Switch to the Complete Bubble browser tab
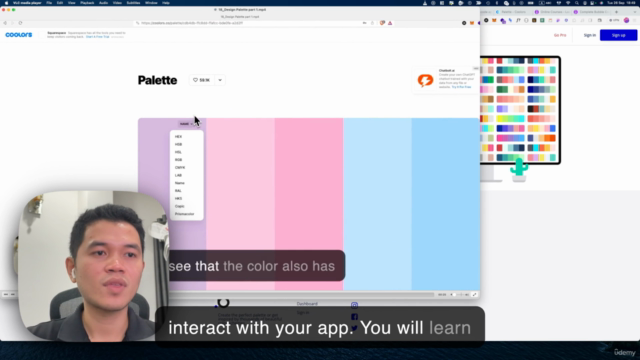 (x=591, y=12)
